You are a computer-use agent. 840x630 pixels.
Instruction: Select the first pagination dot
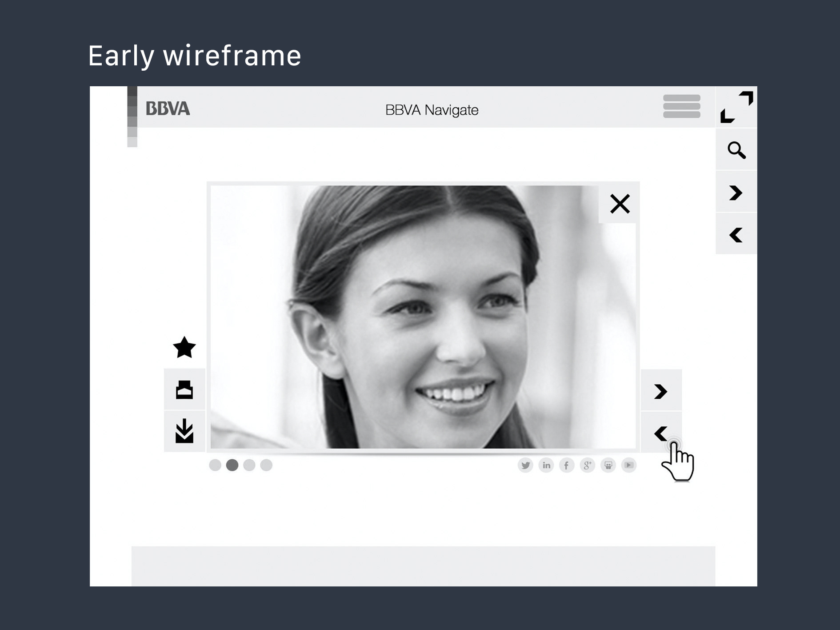click(215, 465)
